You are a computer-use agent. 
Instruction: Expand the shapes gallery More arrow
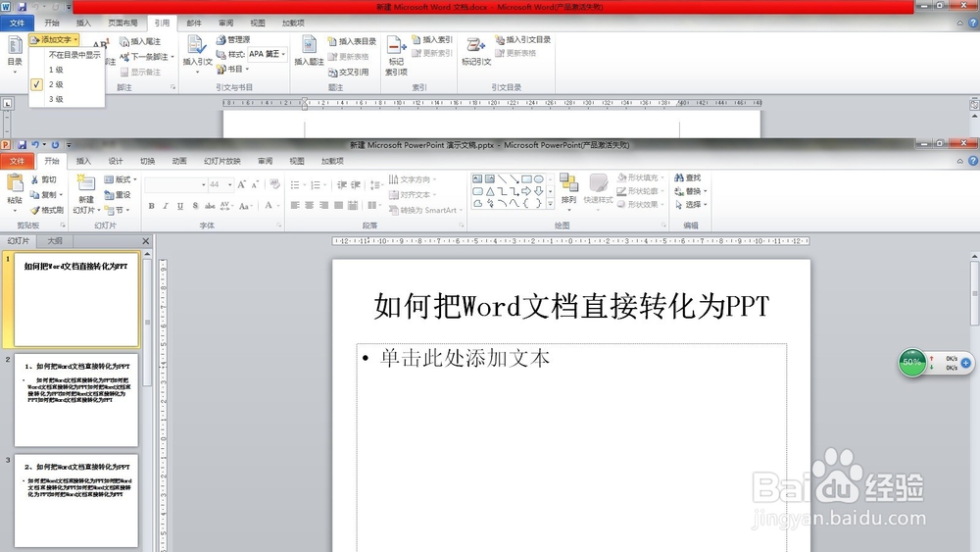pyautogui.click(x=551, y=204)
